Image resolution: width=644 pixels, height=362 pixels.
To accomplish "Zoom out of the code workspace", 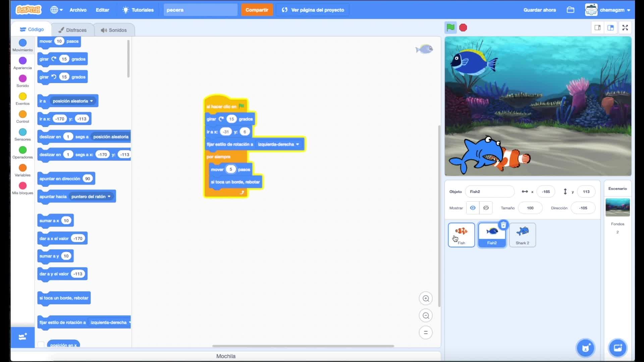I will pyautogui.click(x=426, y=315).
